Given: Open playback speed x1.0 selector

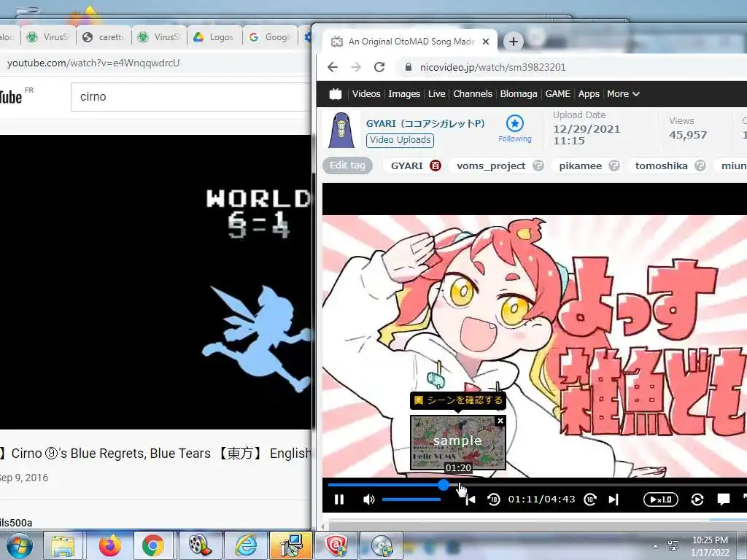Looking at the screenshot, I should pos(660,499).
